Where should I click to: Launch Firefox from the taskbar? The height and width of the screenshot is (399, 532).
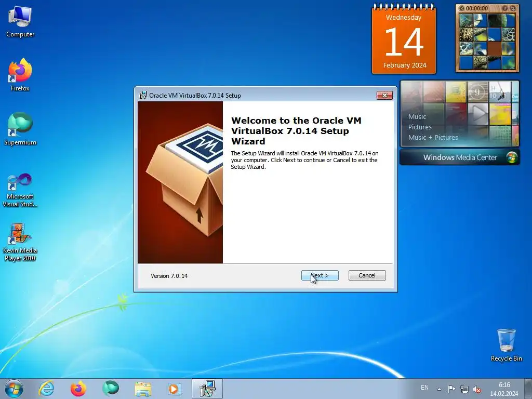pos(78,389)
